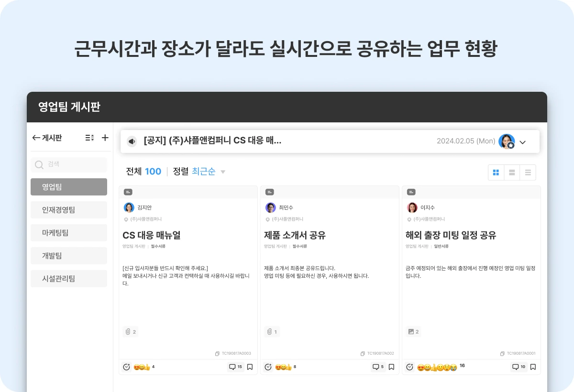Add a new board with plus icon
Screen dimensions: 574x392
point(105,138)
